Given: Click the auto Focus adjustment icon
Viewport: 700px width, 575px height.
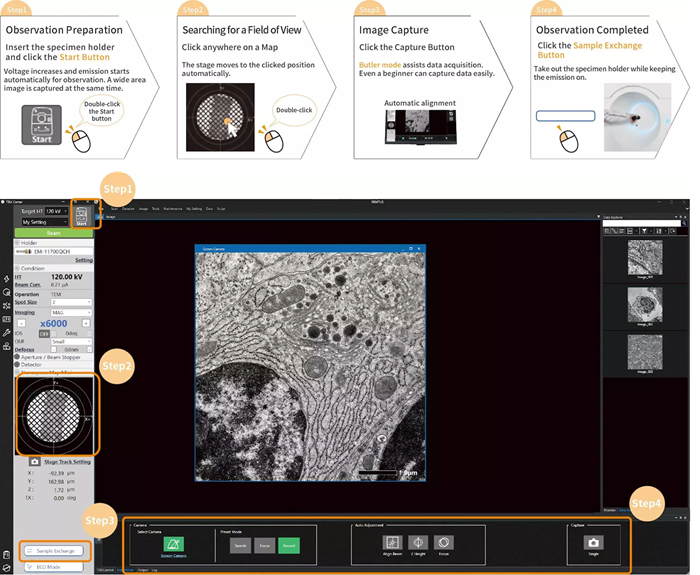Looking at the screenshot, I should [443, 542].
